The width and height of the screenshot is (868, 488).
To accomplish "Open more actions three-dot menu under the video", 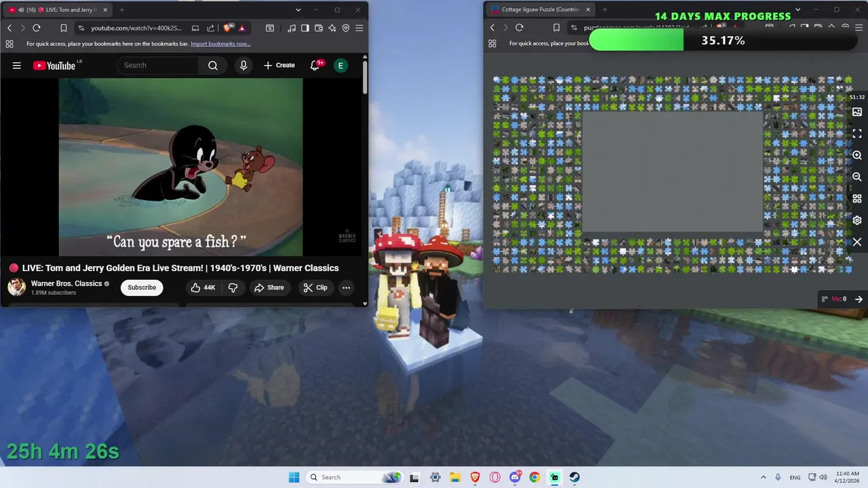I will [x=346, y=287].
